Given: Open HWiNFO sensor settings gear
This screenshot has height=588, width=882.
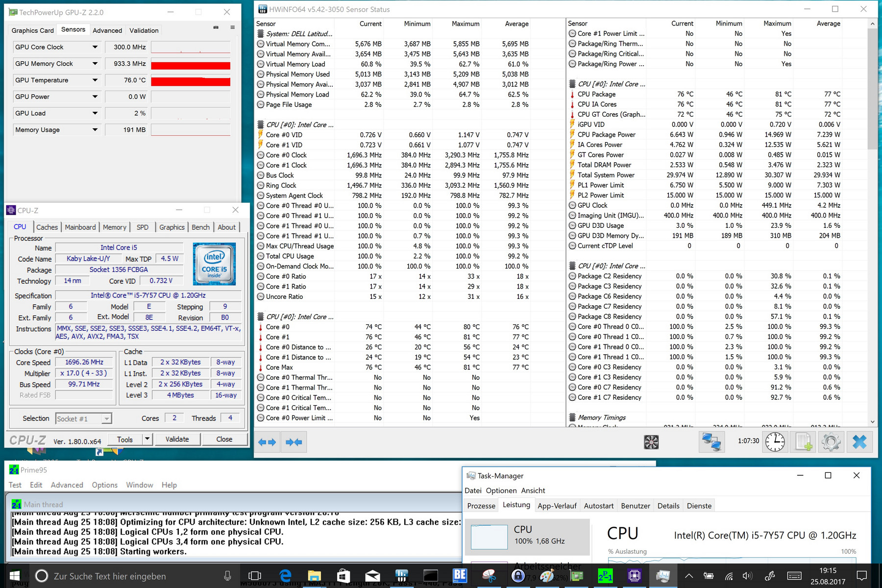Looking at the screenshot, I should tap(831, 442).
